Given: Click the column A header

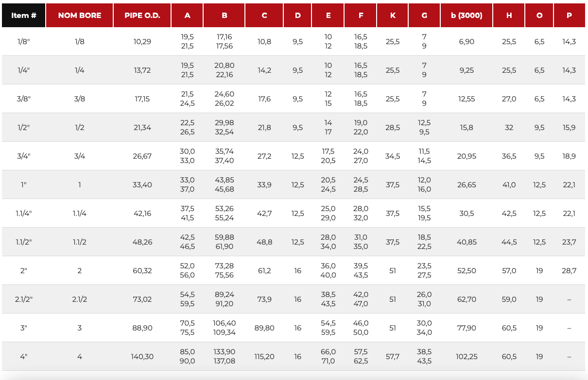Looking at the screenshot, I should click(188, 15).
